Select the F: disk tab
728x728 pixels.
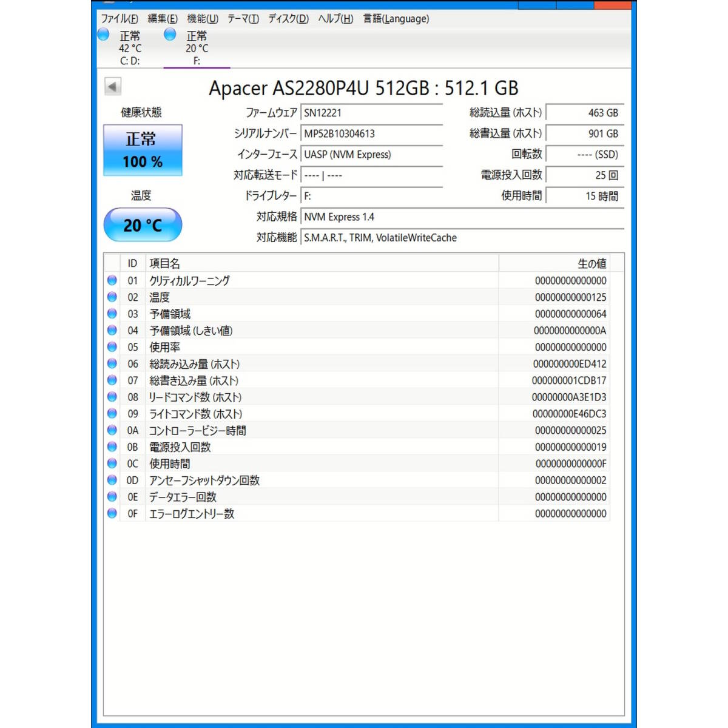click(197, 48)
